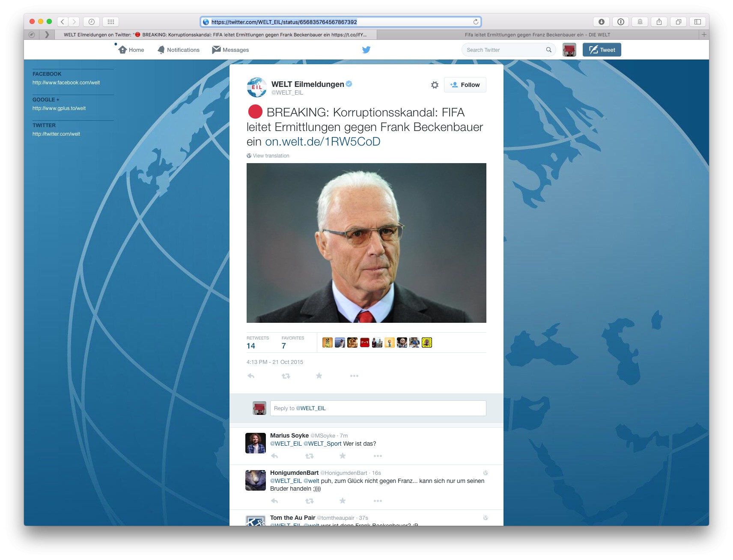Click the 1Password extension icon

pyautogui.click(x=620, y=22)
